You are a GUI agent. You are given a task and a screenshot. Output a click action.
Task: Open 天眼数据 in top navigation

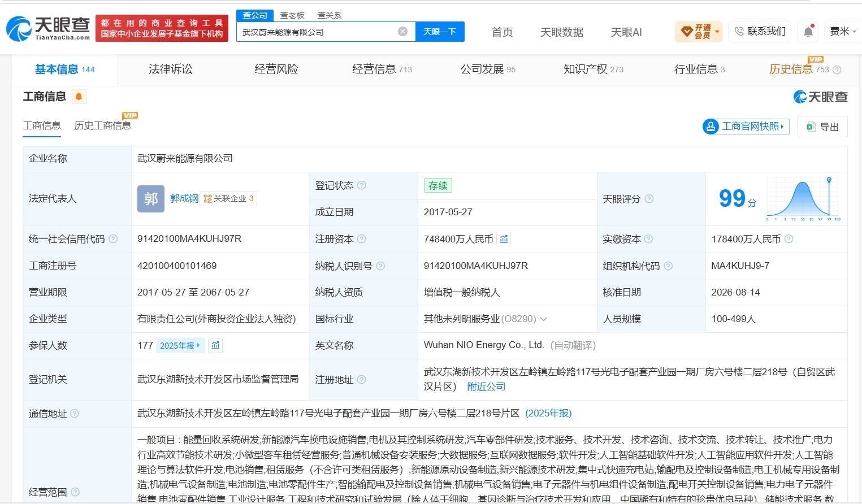click(562, 32)
